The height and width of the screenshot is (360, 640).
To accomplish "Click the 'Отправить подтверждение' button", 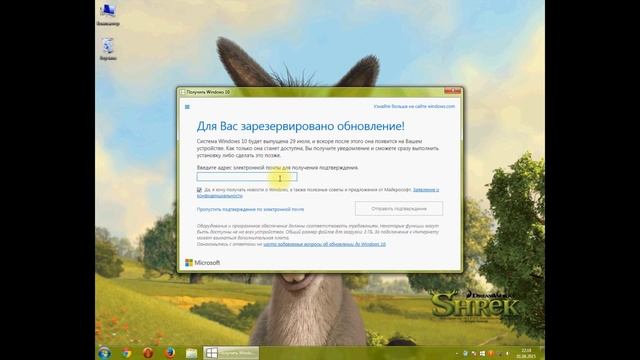I will [399, 209].
